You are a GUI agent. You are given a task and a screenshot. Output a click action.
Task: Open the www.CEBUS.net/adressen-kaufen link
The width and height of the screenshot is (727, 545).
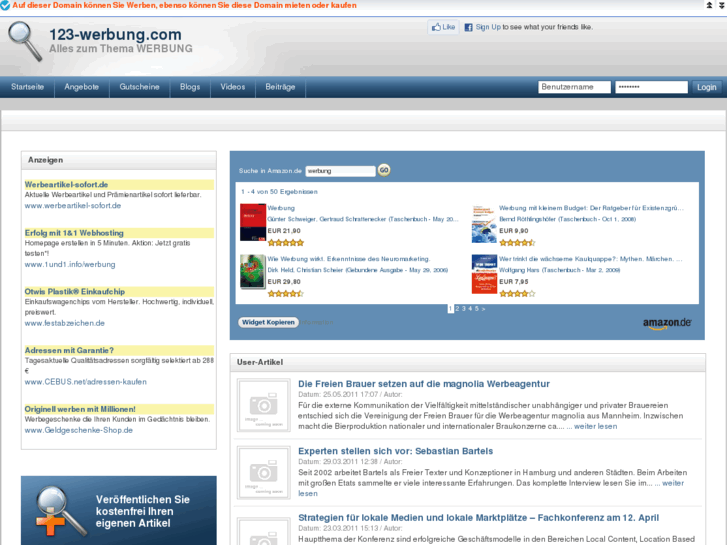coord(86,382)
